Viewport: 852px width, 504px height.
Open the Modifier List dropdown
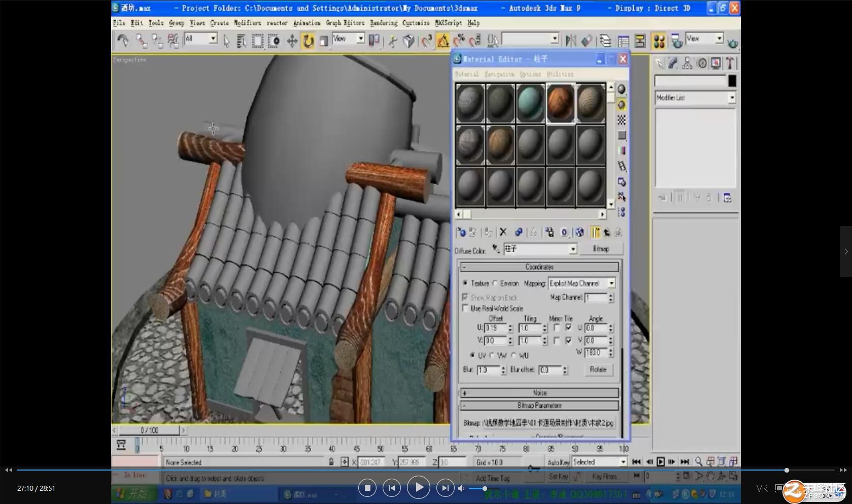(x=695, y=98)
